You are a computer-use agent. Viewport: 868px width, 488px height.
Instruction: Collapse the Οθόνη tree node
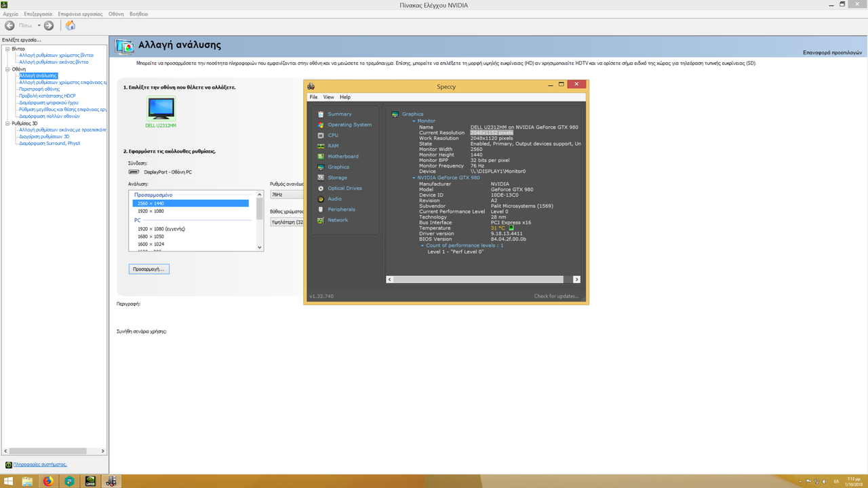[7, 69]
